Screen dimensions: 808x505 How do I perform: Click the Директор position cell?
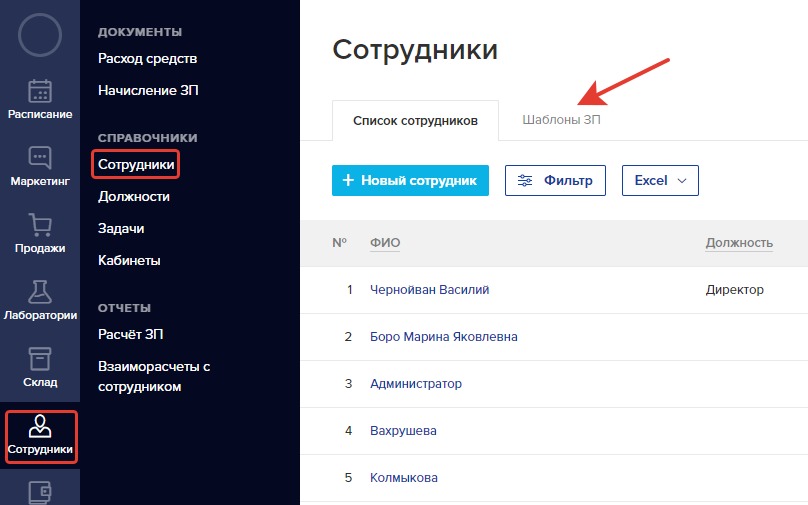point(734,290)
